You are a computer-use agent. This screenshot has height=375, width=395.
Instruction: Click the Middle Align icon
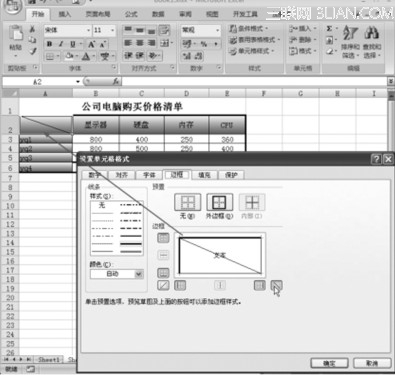click(140, 30)
